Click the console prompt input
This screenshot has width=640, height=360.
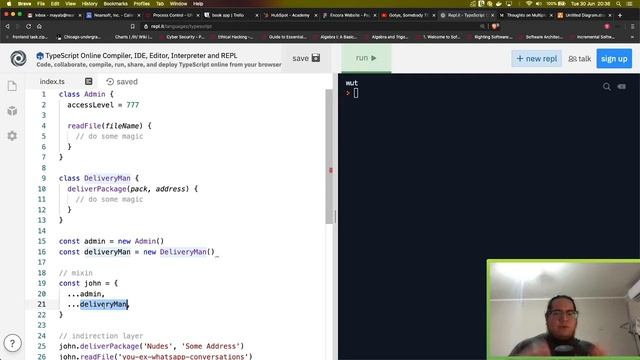click(x=356, y=93)
